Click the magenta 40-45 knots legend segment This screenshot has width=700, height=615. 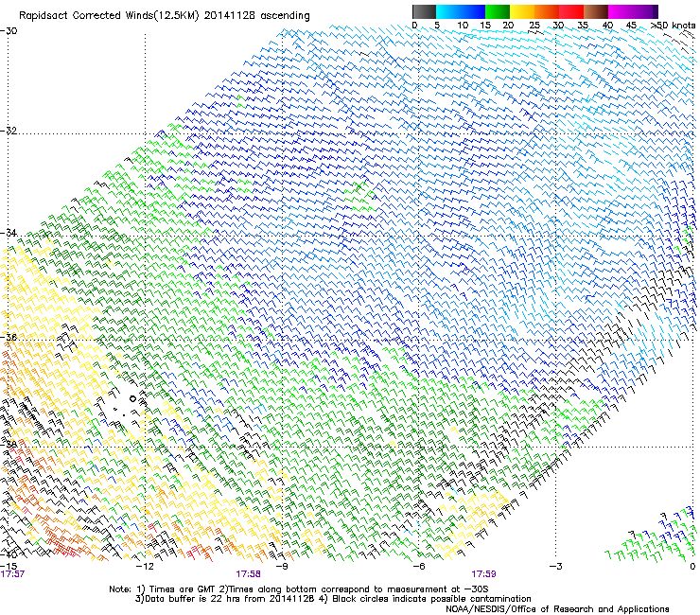coord(621,11)
